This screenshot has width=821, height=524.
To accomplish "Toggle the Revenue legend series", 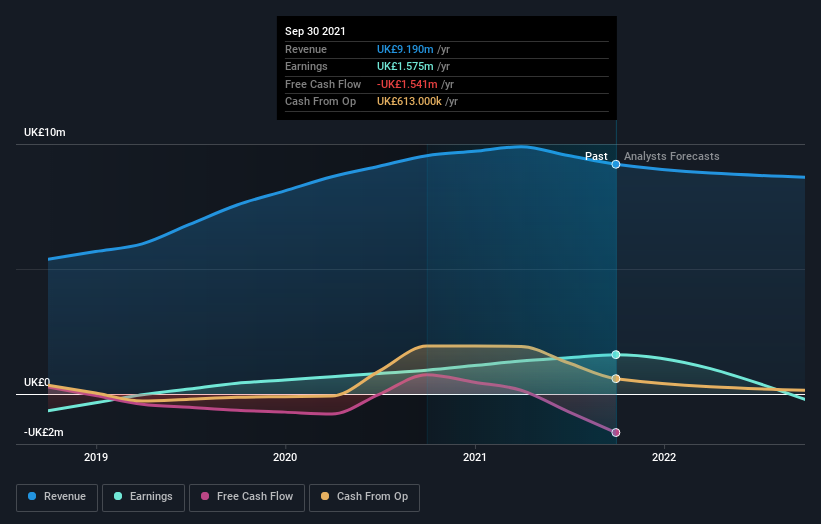I will click(x=57, y=497).
